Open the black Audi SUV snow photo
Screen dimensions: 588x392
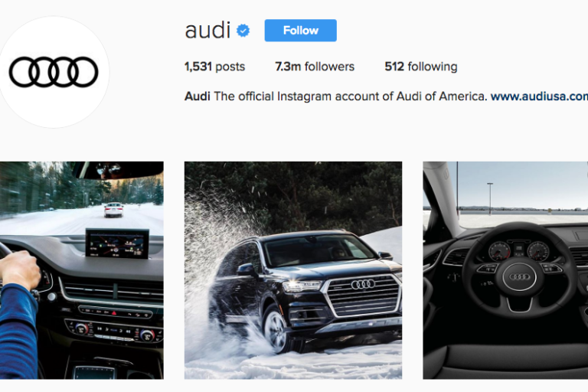(293, 270)
